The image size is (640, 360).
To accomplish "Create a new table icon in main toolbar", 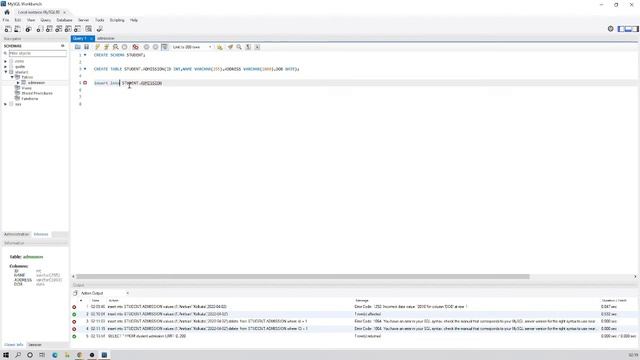I will coord(49,29).
